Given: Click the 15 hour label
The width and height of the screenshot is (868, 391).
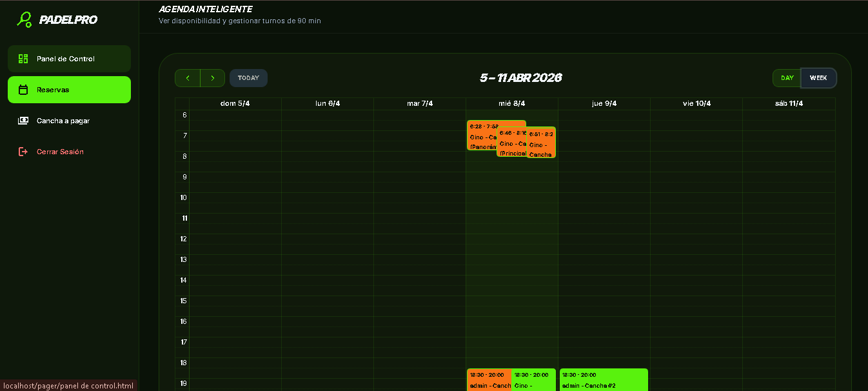Looking at the screenshot, I should tap(184, 301).
